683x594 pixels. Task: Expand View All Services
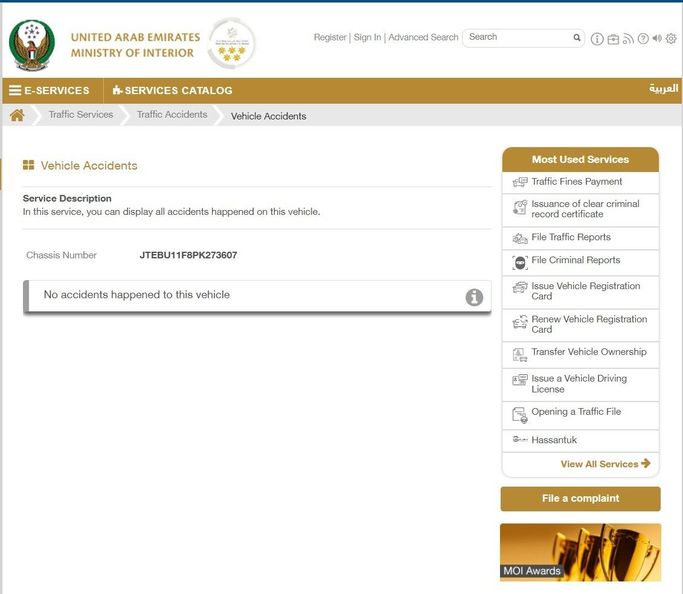[x=605, y=464]
